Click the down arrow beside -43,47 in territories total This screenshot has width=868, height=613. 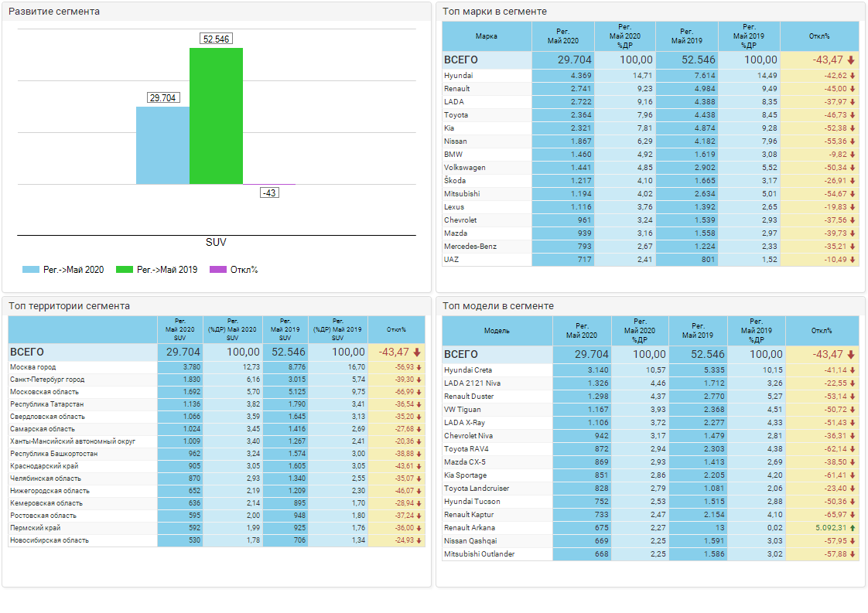point(417,352)
